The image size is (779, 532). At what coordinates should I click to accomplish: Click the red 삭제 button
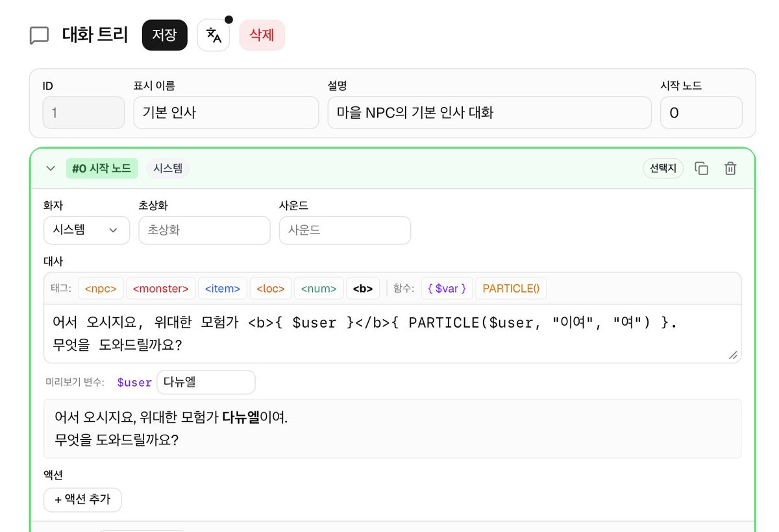tap(262, 35)
